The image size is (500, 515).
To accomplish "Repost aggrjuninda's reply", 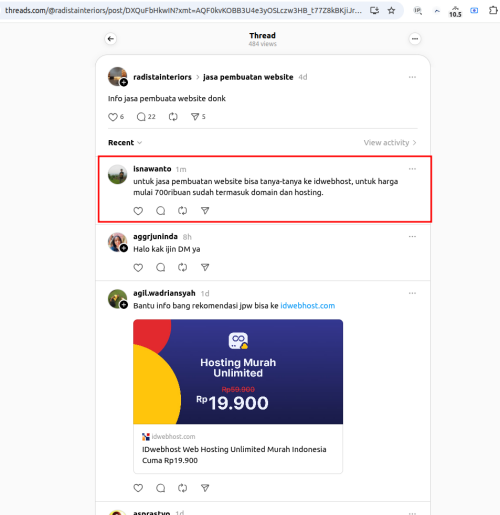I will (x=182, y=267).
